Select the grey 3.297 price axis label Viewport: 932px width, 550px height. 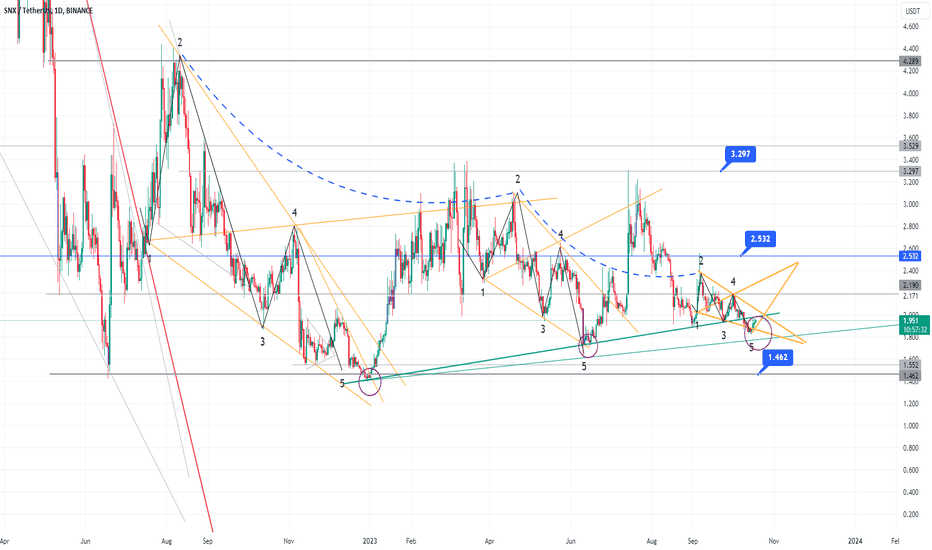(910, 171)
